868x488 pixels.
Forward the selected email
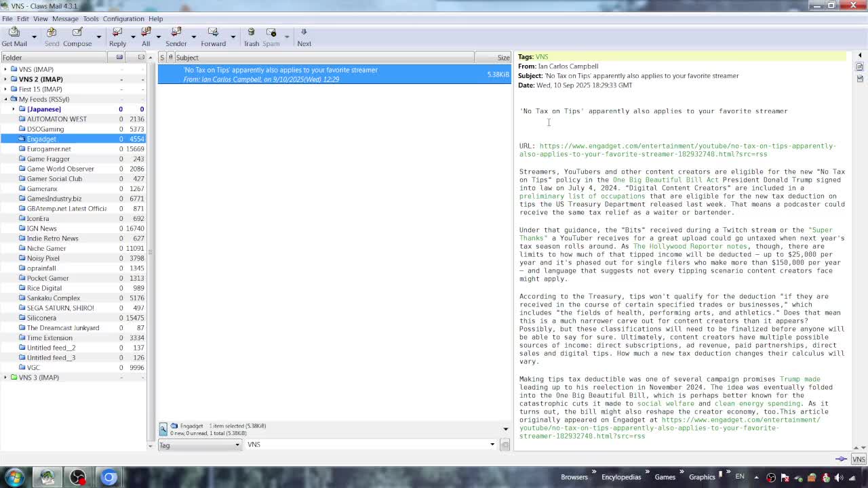213,37
